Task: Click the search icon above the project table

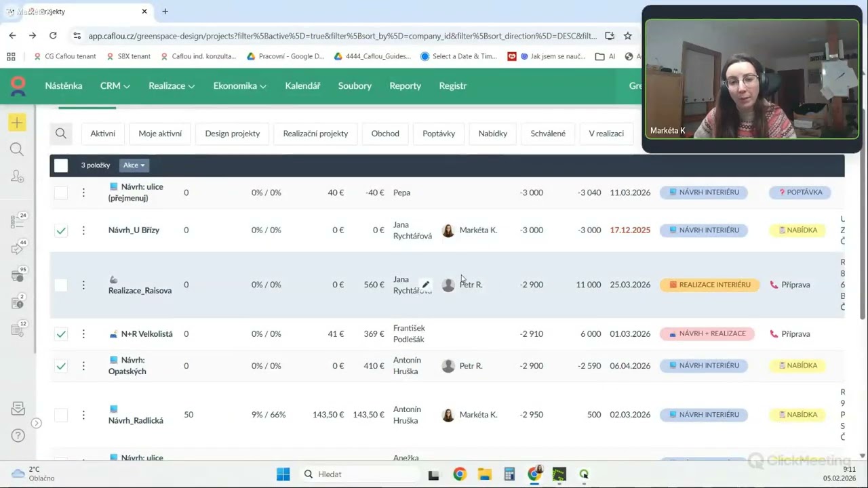Action: point(61,134)
